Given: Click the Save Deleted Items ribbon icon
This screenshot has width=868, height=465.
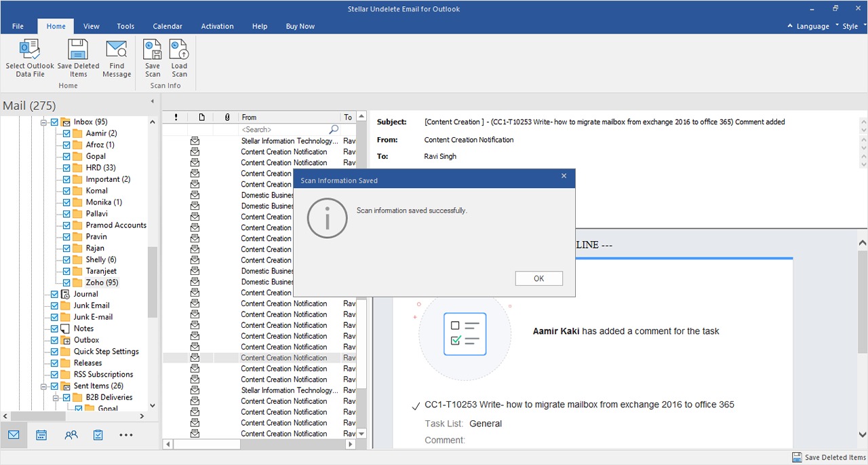Looking at the screenshot, I should coord(78,50).
